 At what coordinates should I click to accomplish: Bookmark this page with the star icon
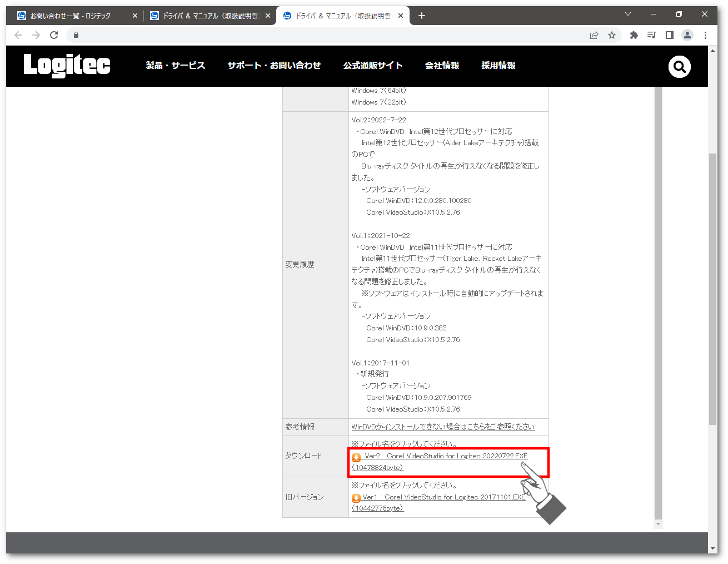click(612, 35)
